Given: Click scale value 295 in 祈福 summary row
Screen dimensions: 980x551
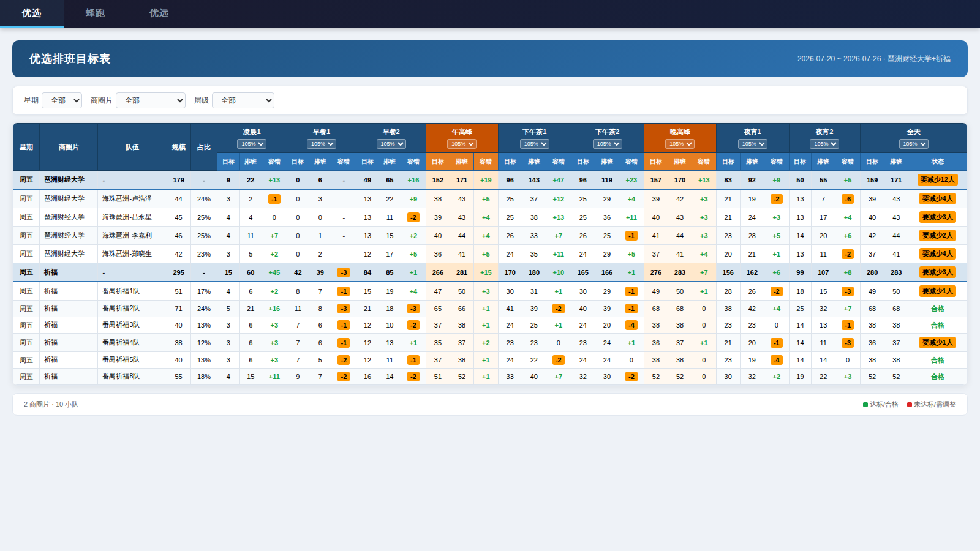Looking at the screenshot, I should (179, 272).
